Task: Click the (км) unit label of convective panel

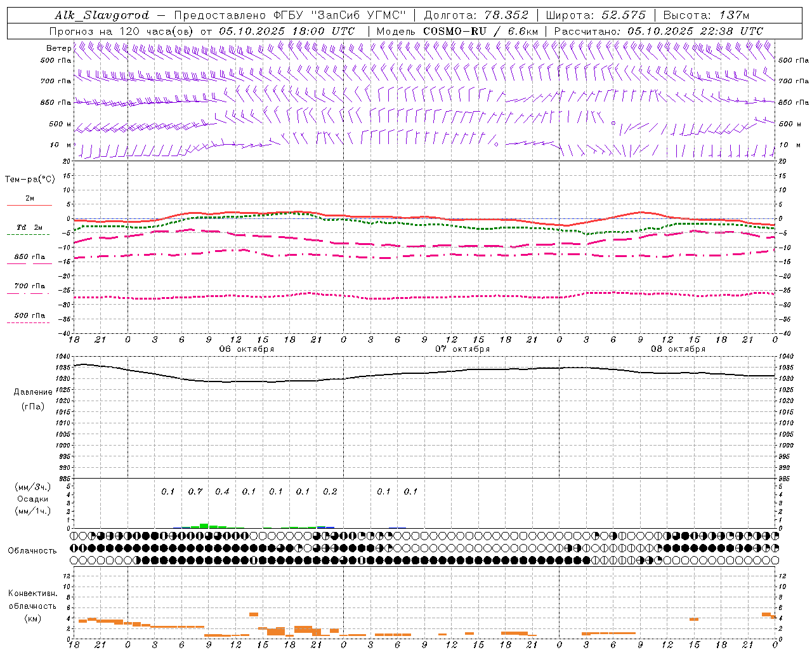Action: [x=32, y=618]
